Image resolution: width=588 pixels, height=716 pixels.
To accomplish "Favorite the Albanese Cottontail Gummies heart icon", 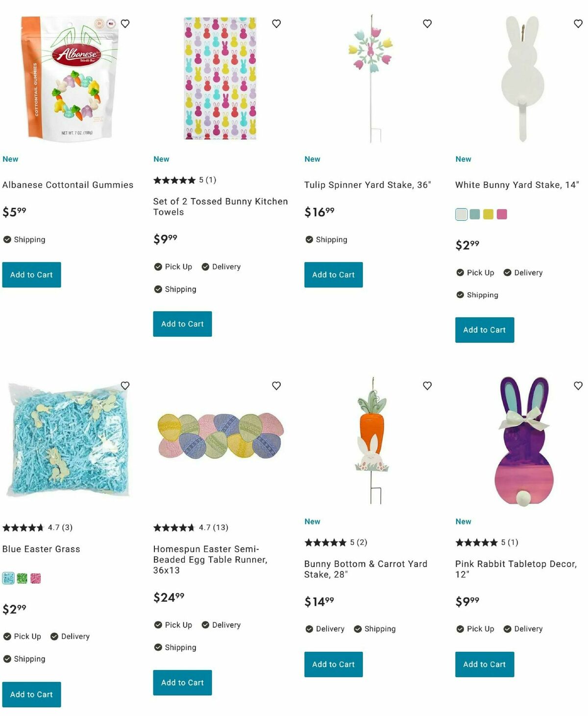I will click(x=125, y=24).
